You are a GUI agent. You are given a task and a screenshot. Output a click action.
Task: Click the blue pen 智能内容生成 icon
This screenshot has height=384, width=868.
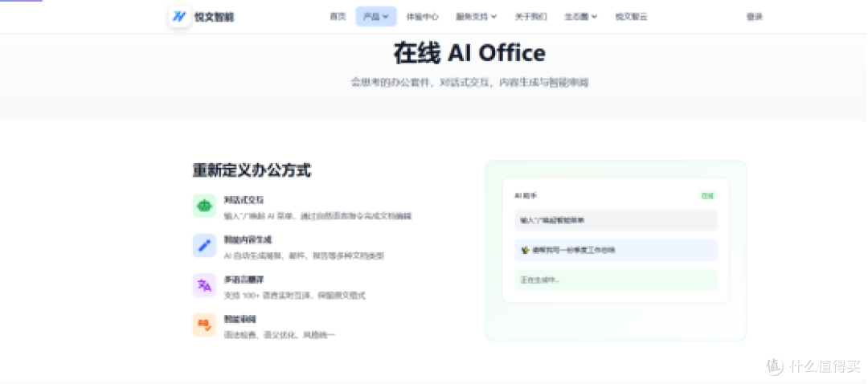(204, 246)
